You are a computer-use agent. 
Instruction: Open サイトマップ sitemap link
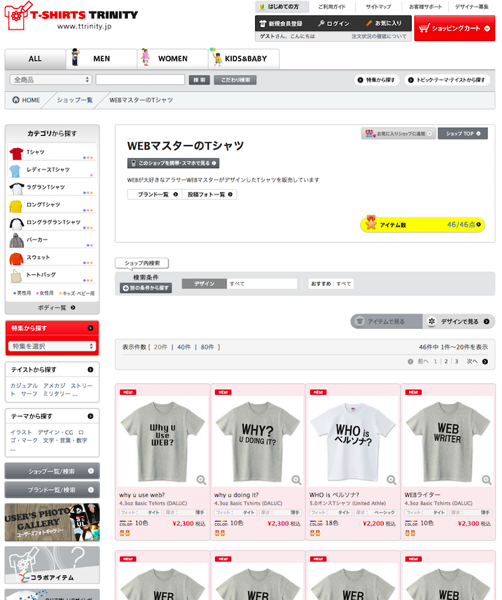coord(378,7)
